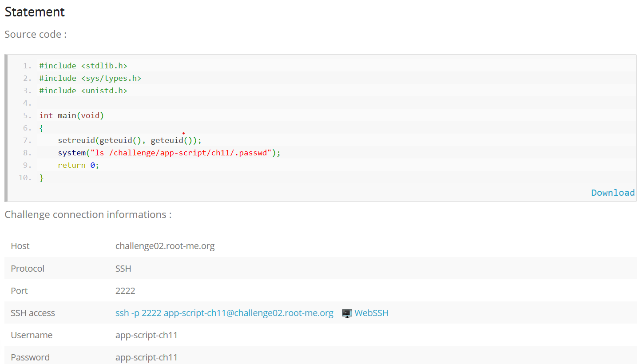
Task: Click the Protocol value SSH
Action: click(123, 269)
